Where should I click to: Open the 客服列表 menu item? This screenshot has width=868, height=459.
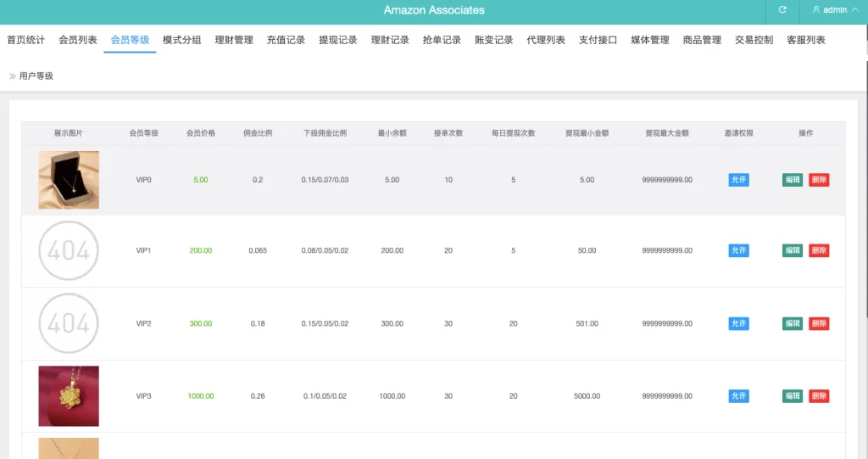[x=805, y=40]
